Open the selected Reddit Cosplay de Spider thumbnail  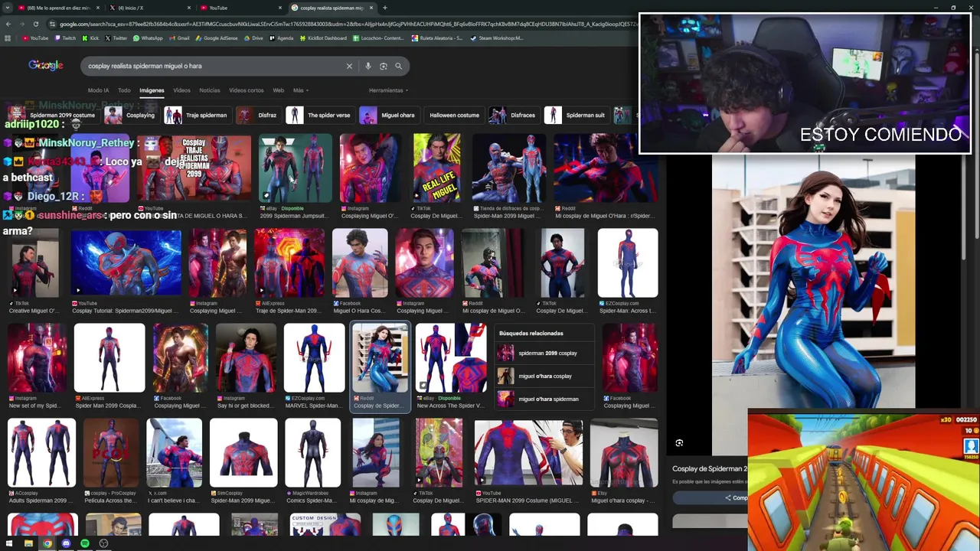point(380,357)
